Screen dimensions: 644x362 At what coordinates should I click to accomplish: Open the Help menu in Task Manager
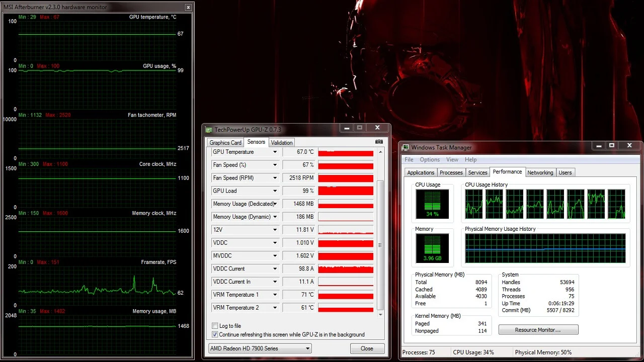coord(471,160)
